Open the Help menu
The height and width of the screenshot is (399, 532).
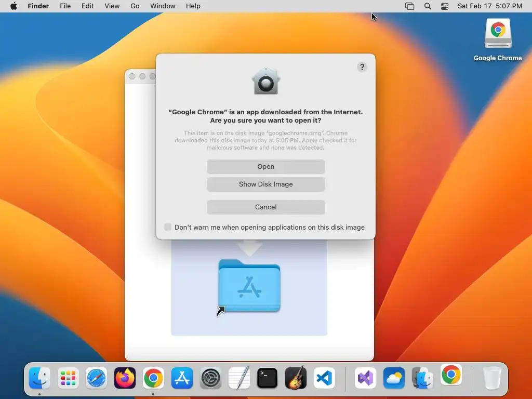pyautogui.click(x=193, y=6)
